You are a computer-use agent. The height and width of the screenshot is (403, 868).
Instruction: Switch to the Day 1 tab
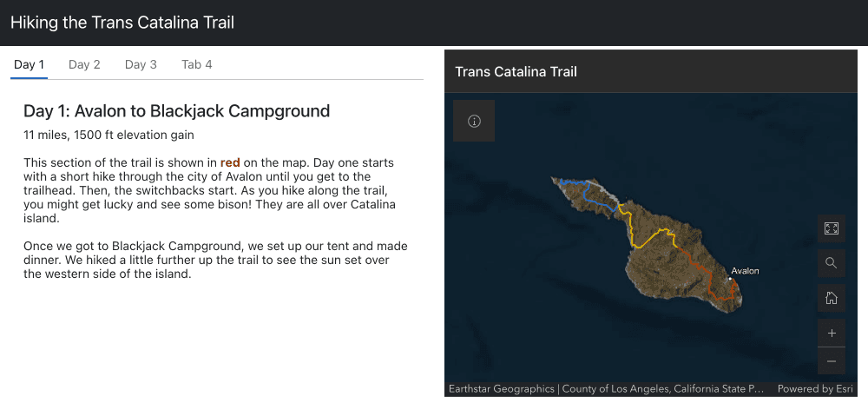pos(30,64)
